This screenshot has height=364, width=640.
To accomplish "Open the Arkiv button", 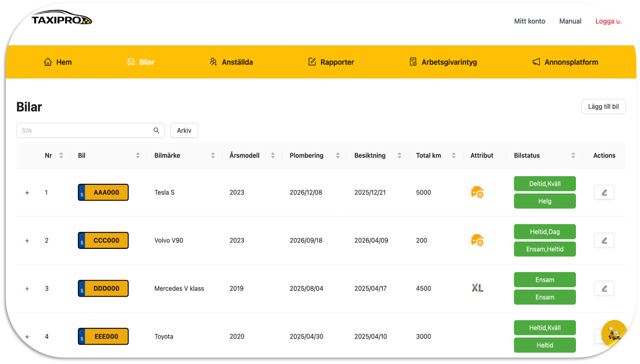I will [x=184, y=131].
